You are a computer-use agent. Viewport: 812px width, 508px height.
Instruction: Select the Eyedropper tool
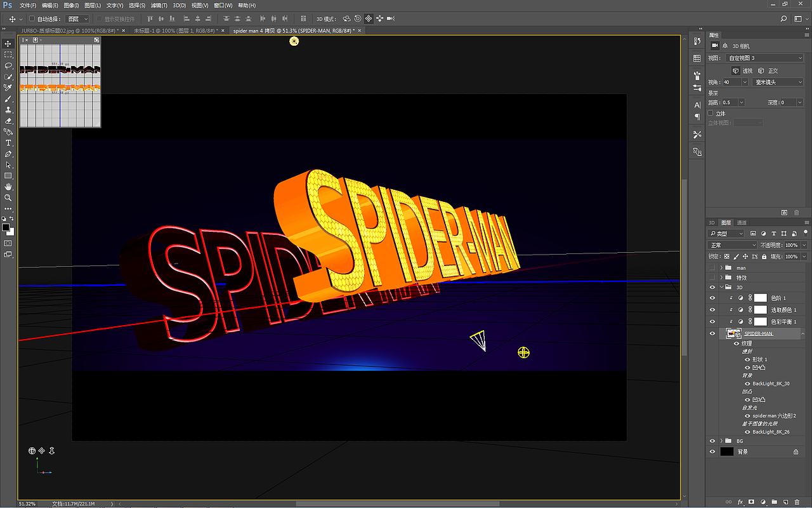(x=8, y=88)
